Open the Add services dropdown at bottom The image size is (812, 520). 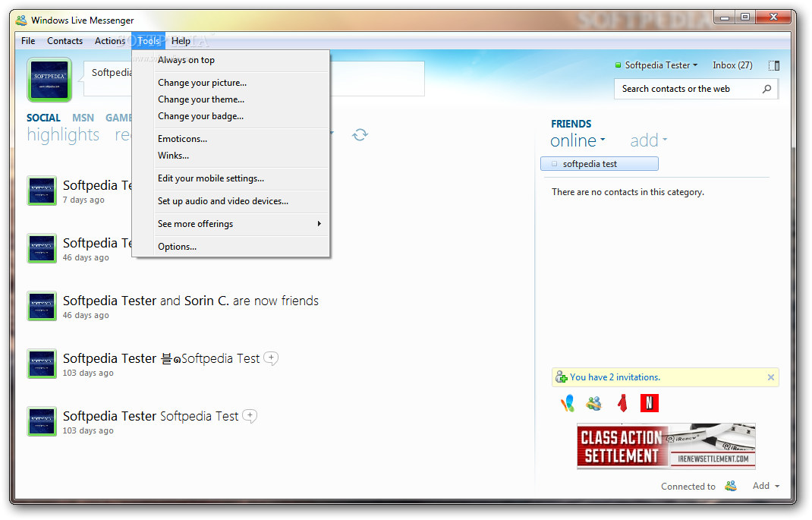click(x=766, y=486)
